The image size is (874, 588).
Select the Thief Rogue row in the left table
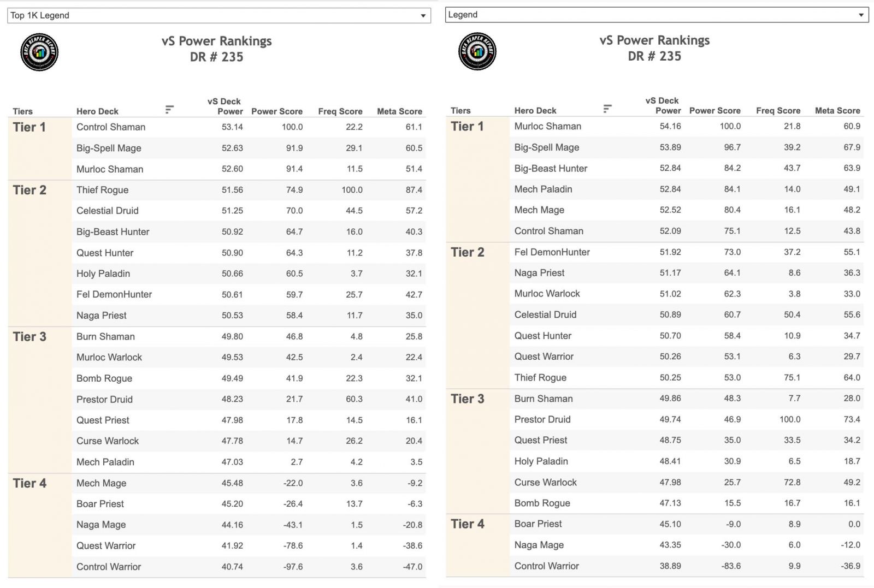pos(249,190)
